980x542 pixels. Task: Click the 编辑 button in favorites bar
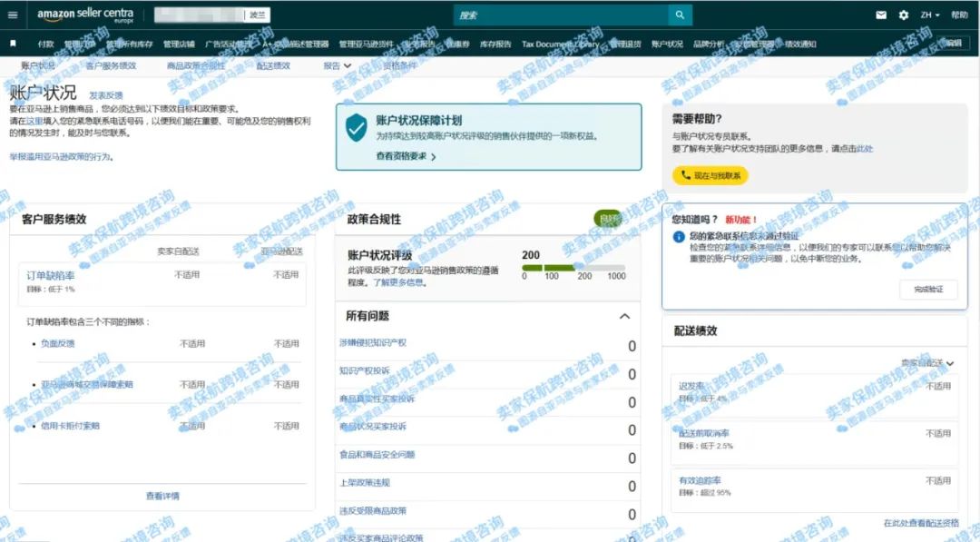[954, 44]
